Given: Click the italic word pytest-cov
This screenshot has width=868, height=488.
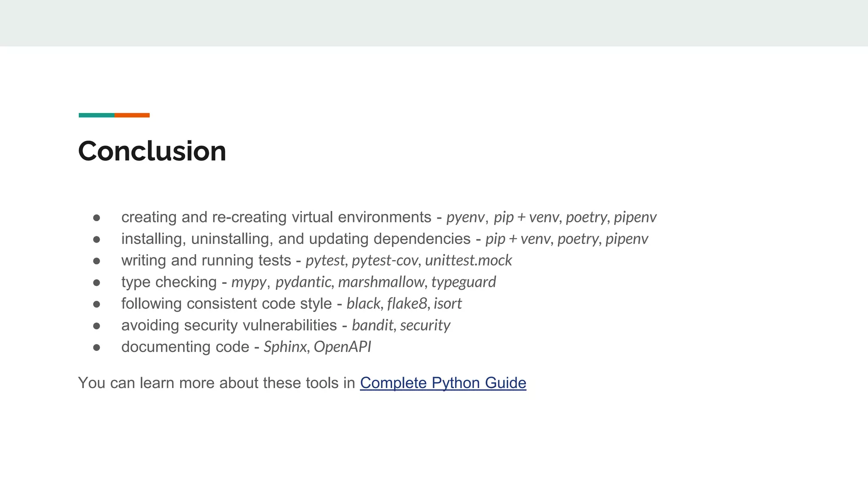Looking at the screenshot, I should click(x=385, y=261).
